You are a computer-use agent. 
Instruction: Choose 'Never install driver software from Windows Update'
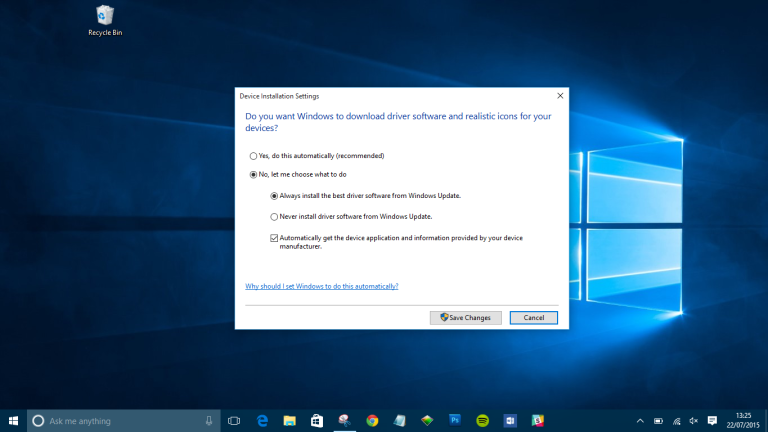coord(351,216)
